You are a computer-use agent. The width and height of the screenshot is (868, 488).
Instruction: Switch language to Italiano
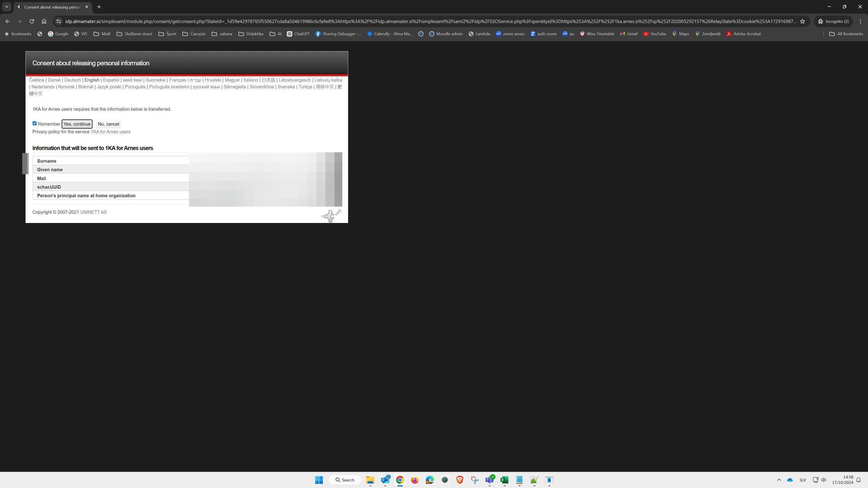(x=251, y=80)
